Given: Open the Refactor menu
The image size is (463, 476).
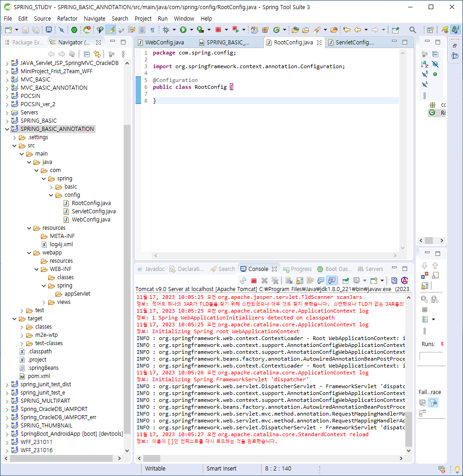Looking at the screenshot, I should click(67, 18).
